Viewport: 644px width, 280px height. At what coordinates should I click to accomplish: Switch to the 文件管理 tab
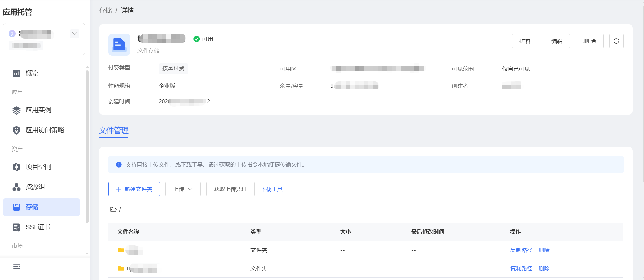tap(114, 130)
